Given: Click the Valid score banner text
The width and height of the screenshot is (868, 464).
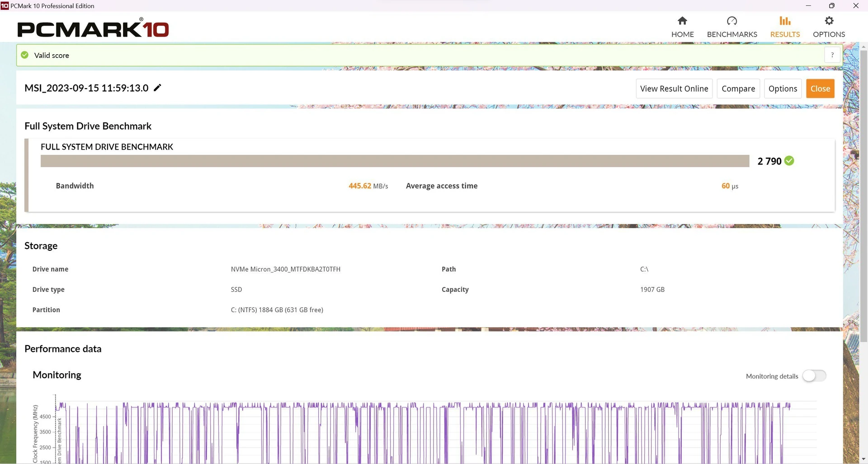Looking at the screenshot, I should click(x=52, y=55).
